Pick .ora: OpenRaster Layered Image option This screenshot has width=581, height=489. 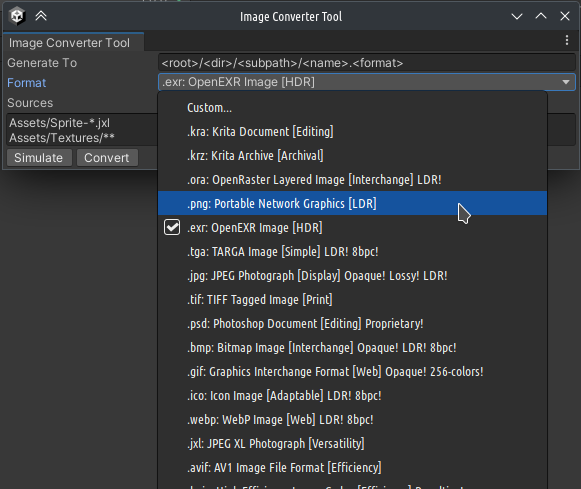[x=352, y=180]
